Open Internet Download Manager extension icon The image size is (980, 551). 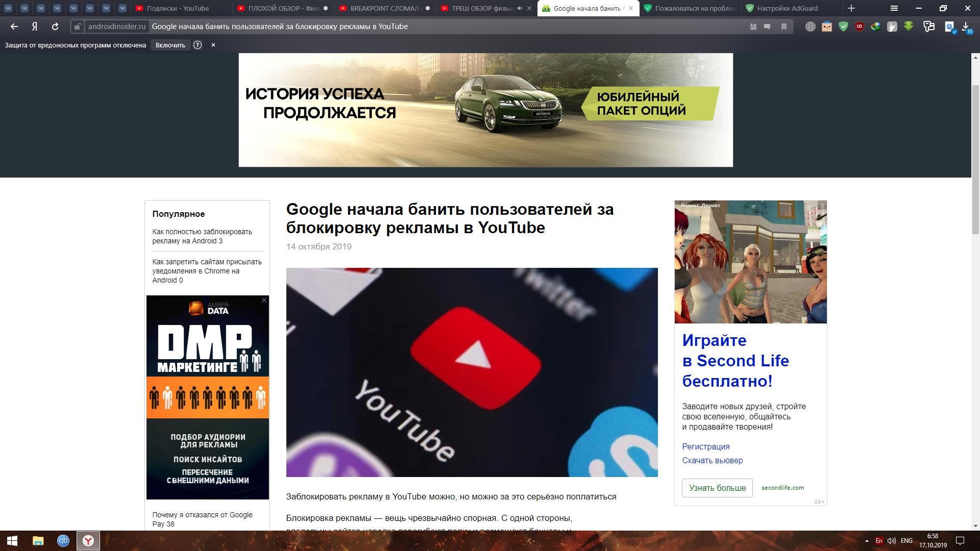(x=876, y=27)
